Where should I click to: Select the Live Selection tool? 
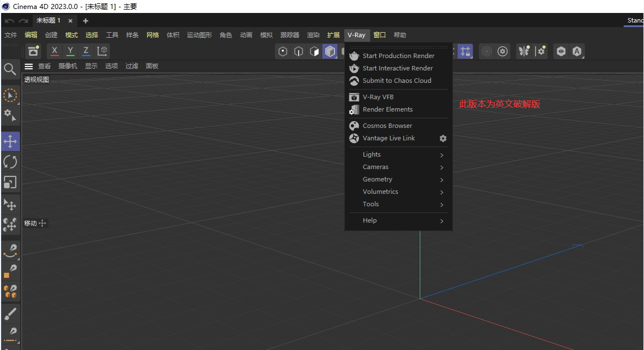(10, 95)
